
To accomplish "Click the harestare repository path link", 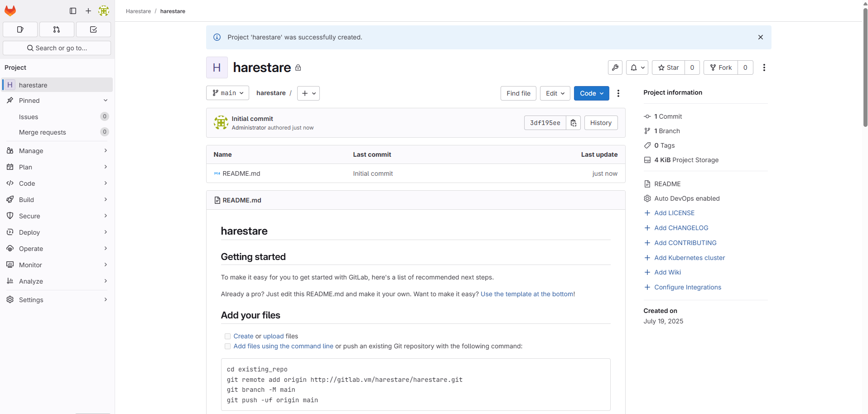I will [271, 93].
